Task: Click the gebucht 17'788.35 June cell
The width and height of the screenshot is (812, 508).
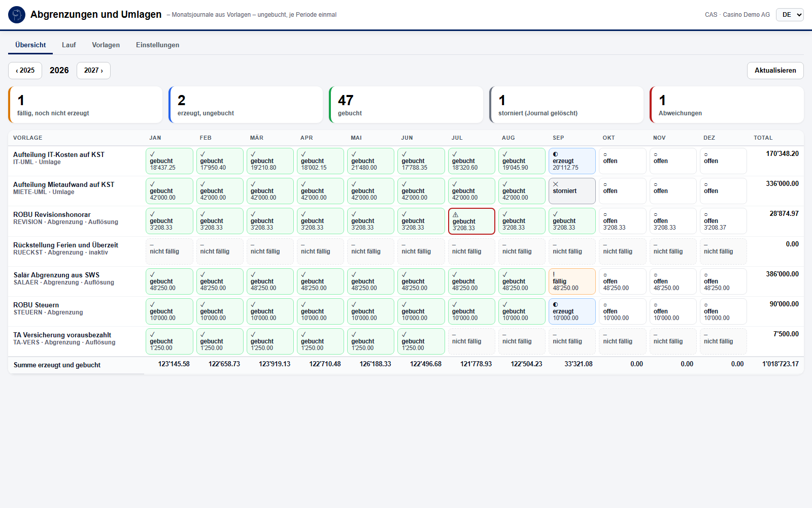Action: [421, 161]
